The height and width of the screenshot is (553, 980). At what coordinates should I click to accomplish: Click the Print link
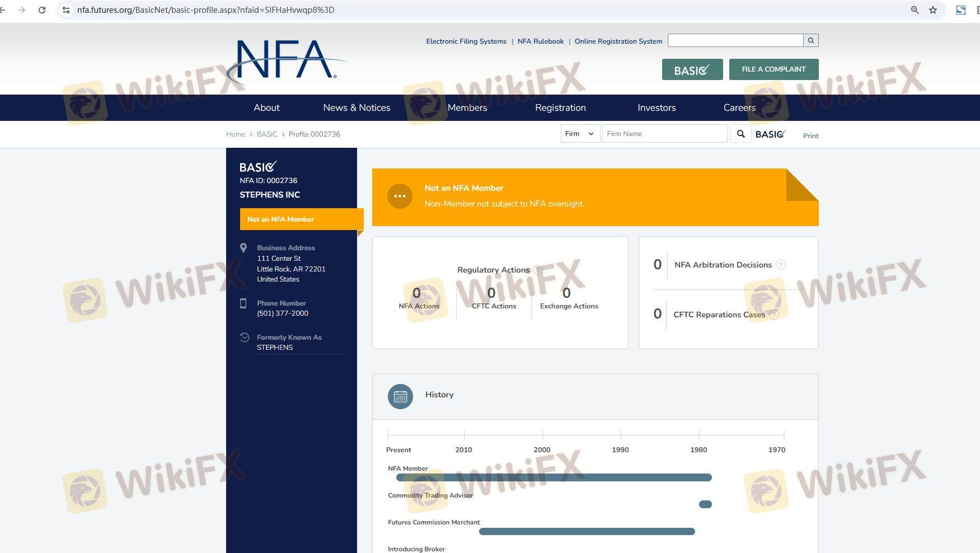click(810, 135)
